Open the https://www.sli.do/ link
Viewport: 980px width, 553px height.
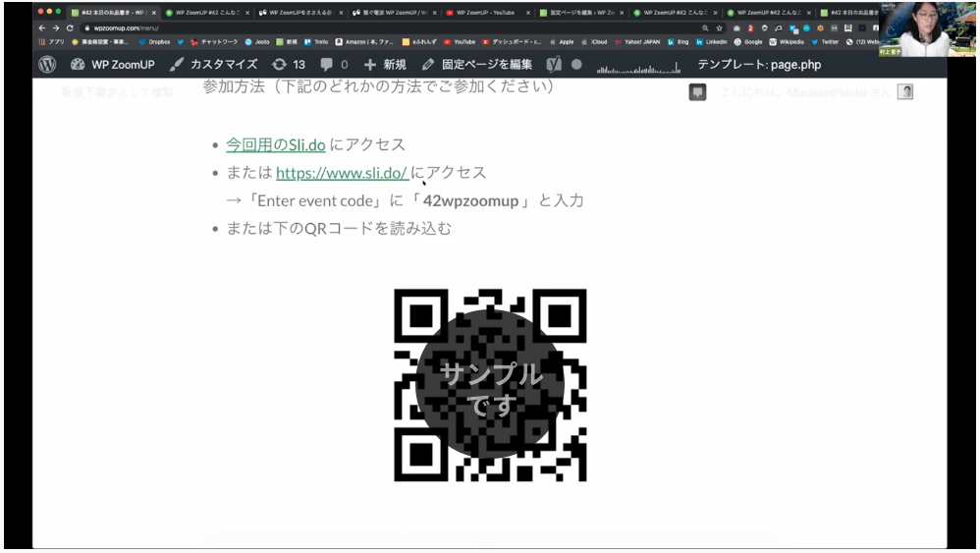tap(342, 173)
